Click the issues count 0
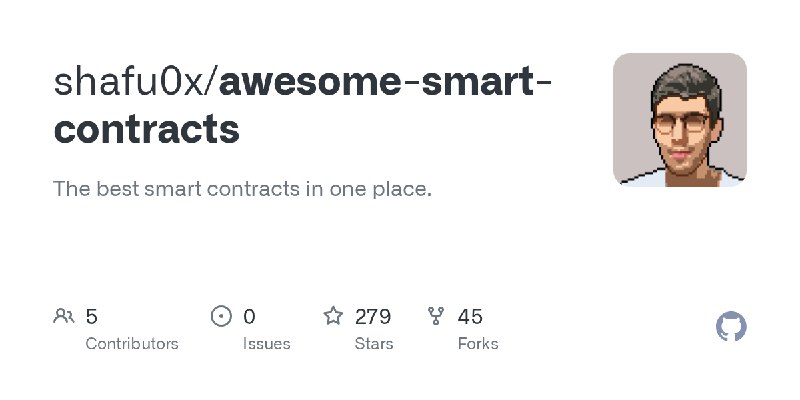Image resolution: width=800 pixels, height=400 pixels. pos(249,317)
